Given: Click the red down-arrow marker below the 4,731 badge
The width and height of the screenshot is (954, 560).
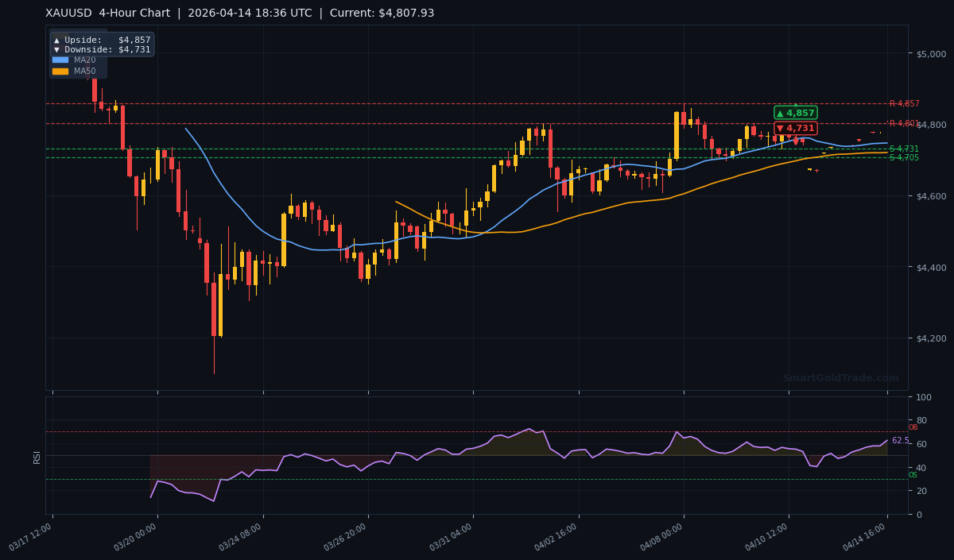Looking at the screenshot, I should [796, 141].
